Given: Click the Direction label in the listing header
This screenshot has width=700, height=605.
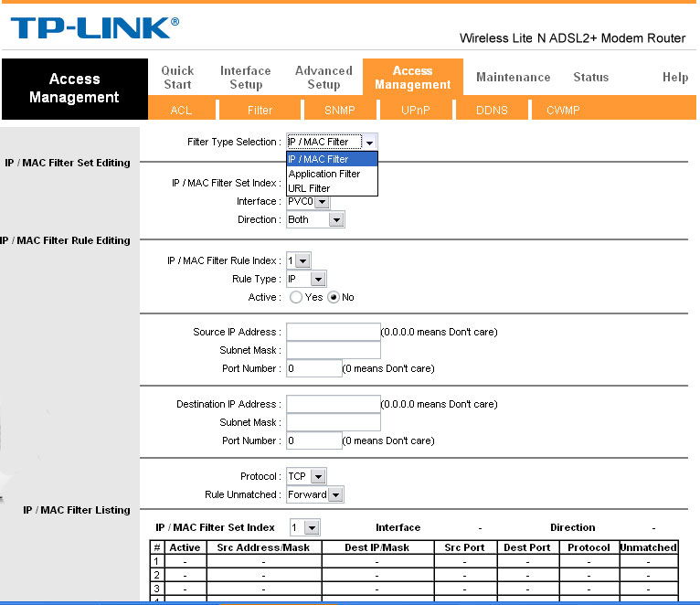Looking at the screenshot, I should tap(572, 527).
